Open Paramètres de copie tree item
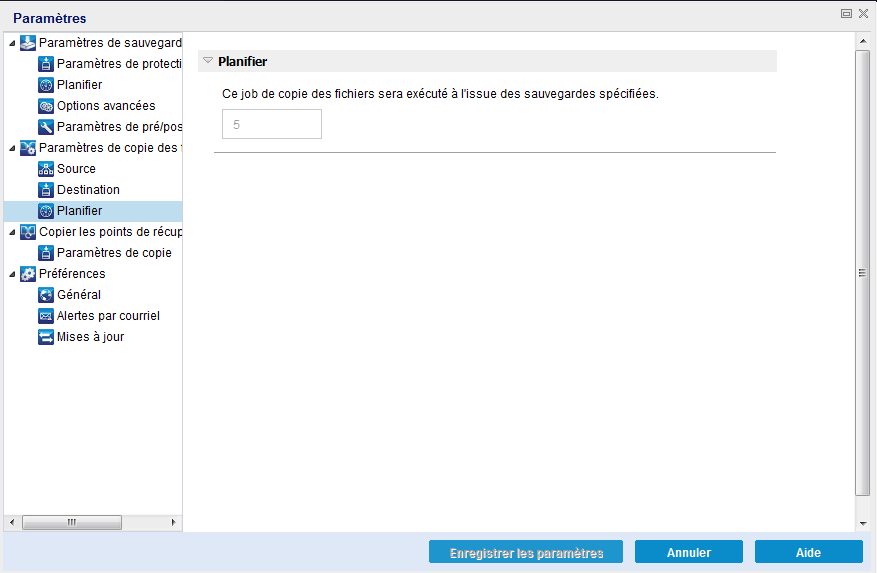The image size is (877, 573). click(x=114, y=253)
